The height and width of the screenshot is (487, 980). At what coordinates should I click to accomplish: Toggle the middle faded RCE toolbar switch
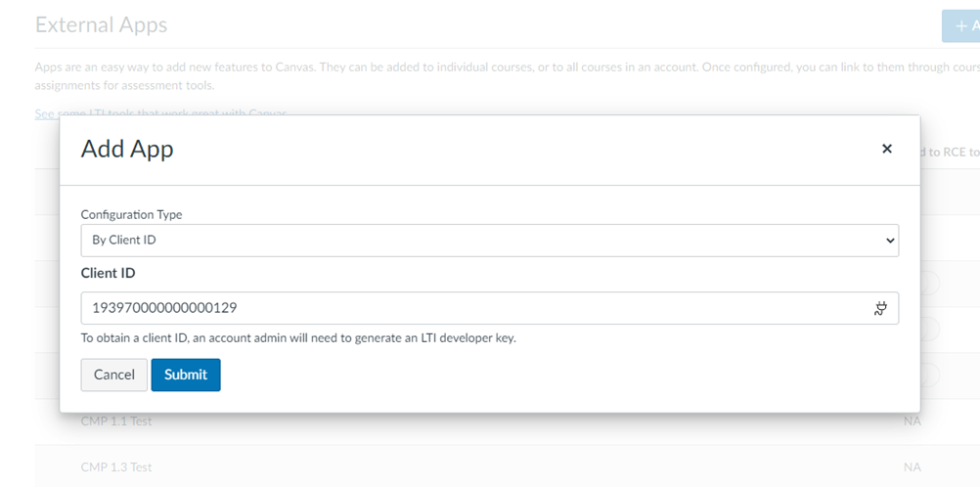(929, 329)
